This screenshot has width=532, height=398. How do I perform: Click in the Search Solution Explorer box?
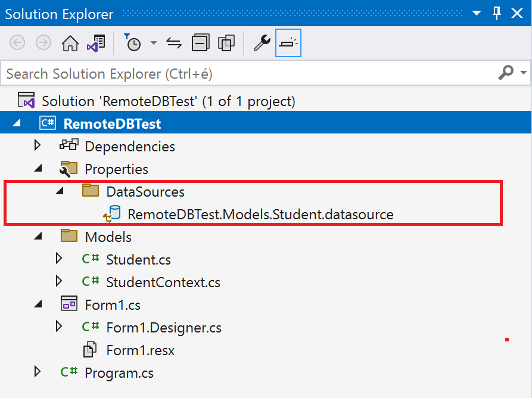[x=238, y=73]
